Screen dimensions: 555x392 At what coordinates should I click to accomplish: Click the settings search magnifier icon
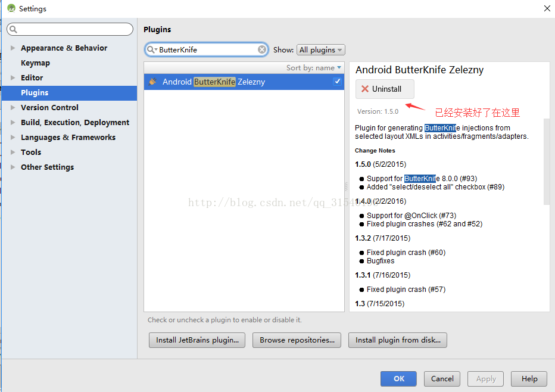14,29
